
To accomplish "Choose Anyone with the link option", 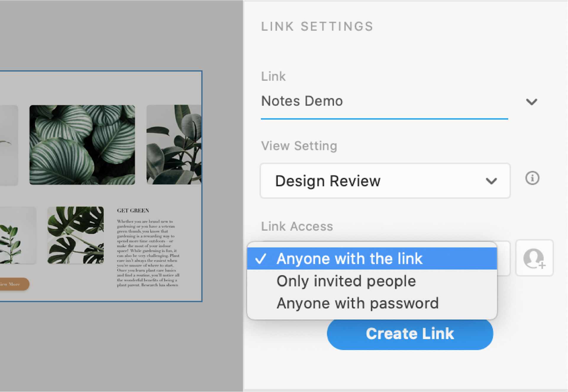I will 350,258.
